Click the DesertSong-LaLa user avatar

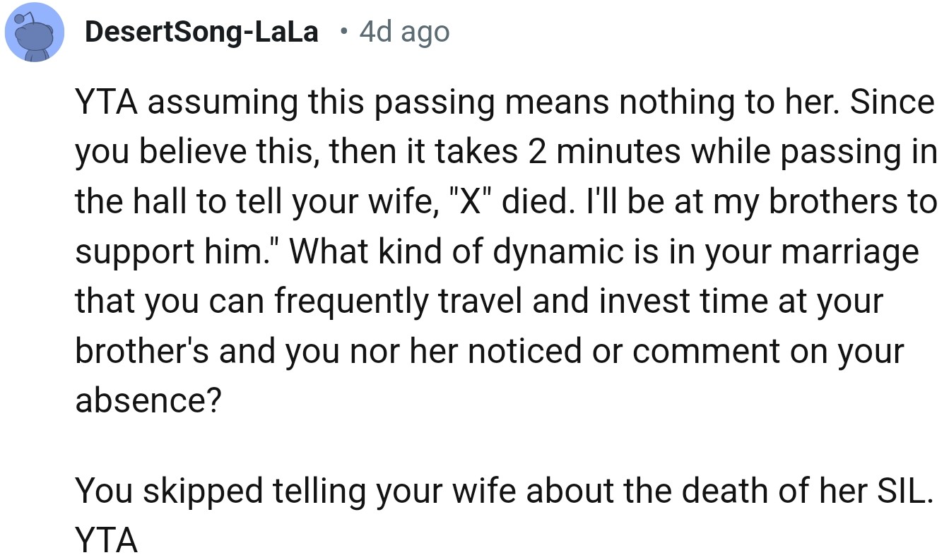(x=35, y=32)
